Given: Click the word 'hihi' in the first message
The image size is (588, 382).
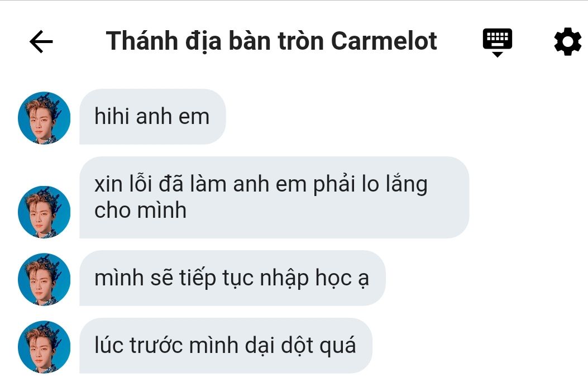Looking at the screenshot, I should pyautogui.click(x=112, y=116).
